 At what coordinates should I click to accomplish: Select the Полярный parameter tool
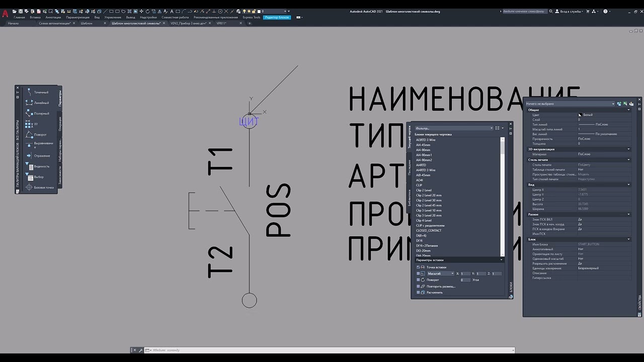pos(38,113)
